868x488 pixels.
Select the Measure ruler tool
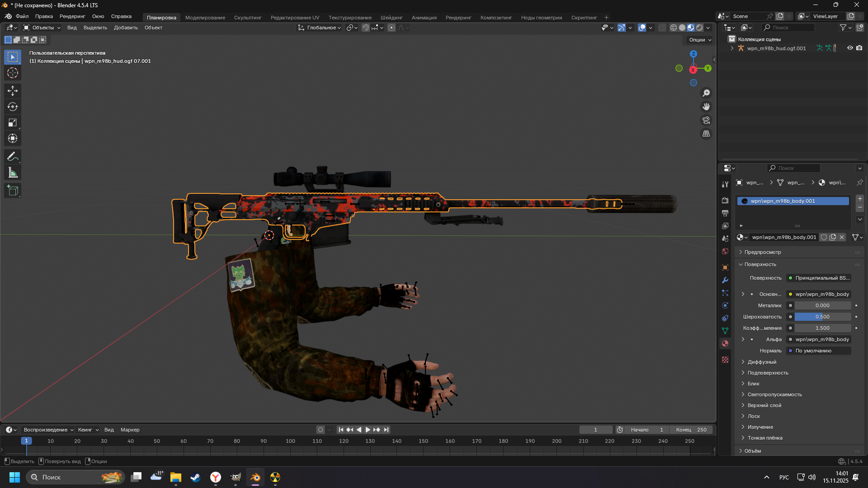(12, 173)
